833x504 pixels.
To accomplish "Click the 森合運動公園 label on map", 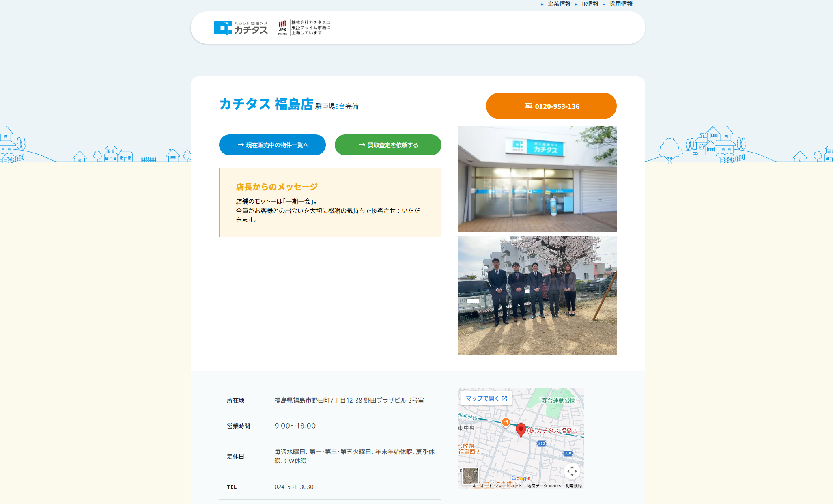I will [x=558, y=400].
